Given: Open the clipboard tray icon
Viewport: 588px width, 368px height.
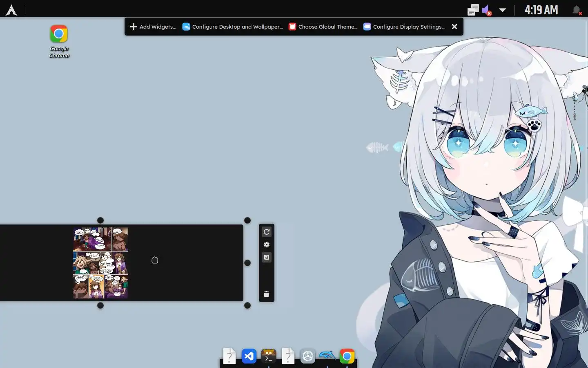Looking at the screenshot, I should [x=473, y=10].
